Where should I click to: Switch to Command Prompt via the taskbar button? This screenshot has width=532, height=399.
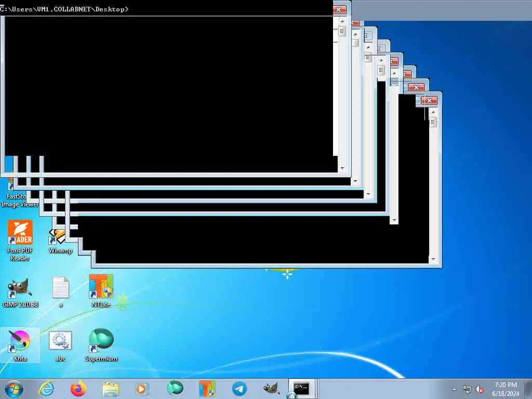click(x=302, y=389)
